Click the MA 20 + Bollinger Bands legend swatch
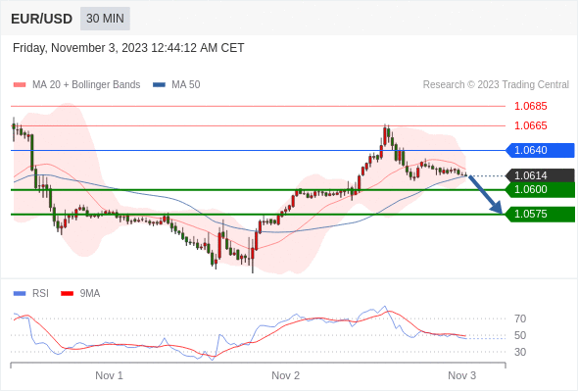The height and width of the screenshot is (392, 578). tap(20, 85)
